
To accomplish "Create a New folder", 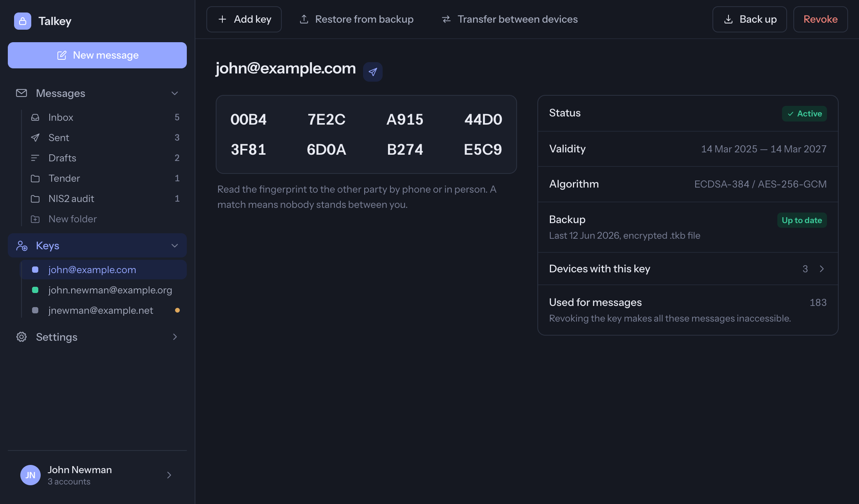I will click(x=104, y=219).
